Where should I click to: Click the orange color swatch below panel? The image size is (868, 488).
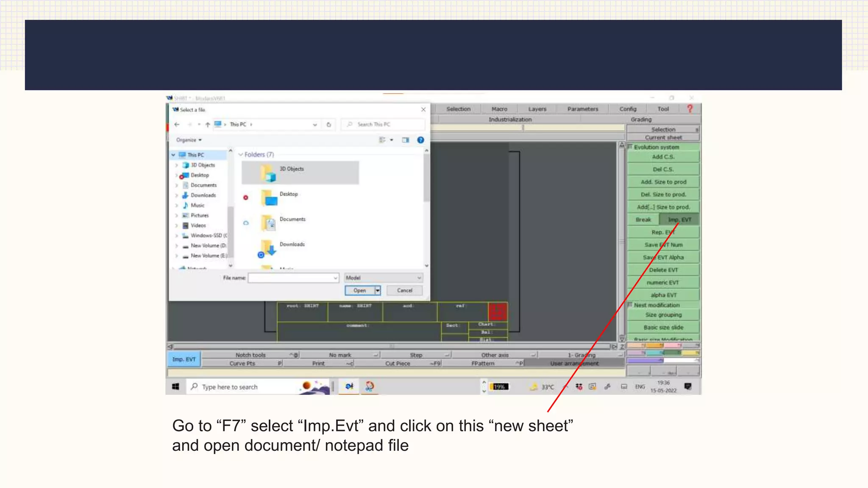click(654, 346)
